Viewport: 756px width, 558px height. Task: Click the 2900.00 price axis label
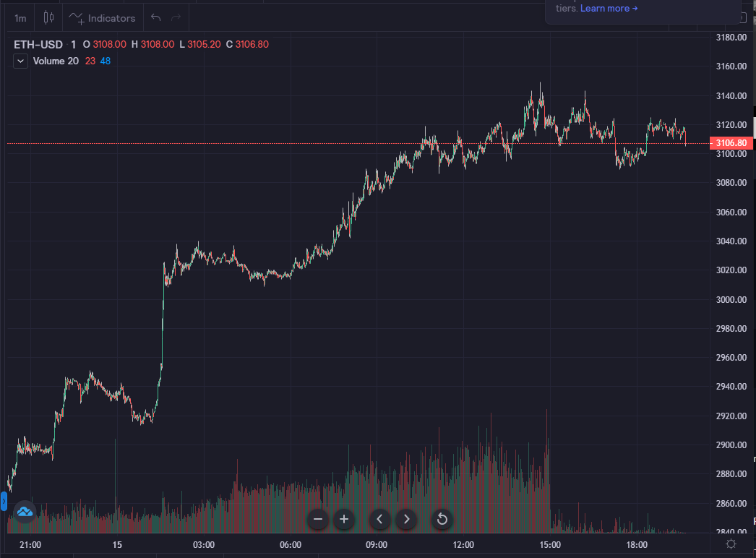[731, 445]
